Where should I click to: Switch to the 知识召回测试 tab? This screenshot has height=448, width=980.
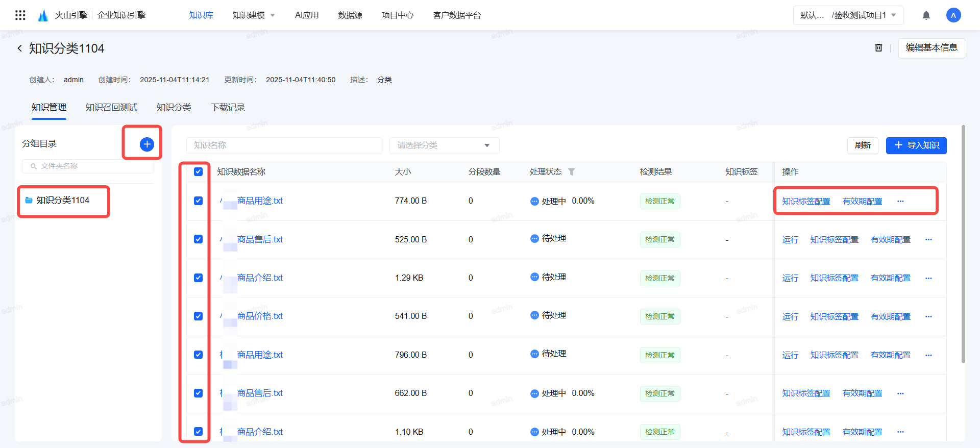click(111, 108)
